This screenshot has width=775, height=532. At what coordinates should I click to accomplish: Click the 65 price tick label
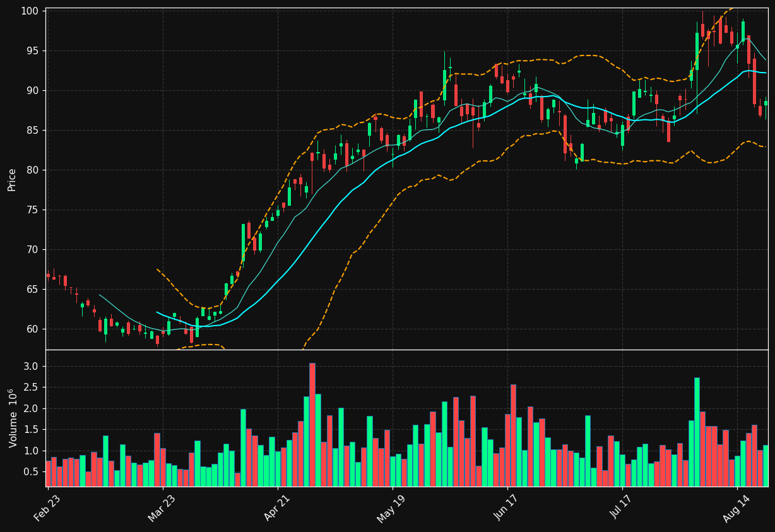[x=32, y=290]
